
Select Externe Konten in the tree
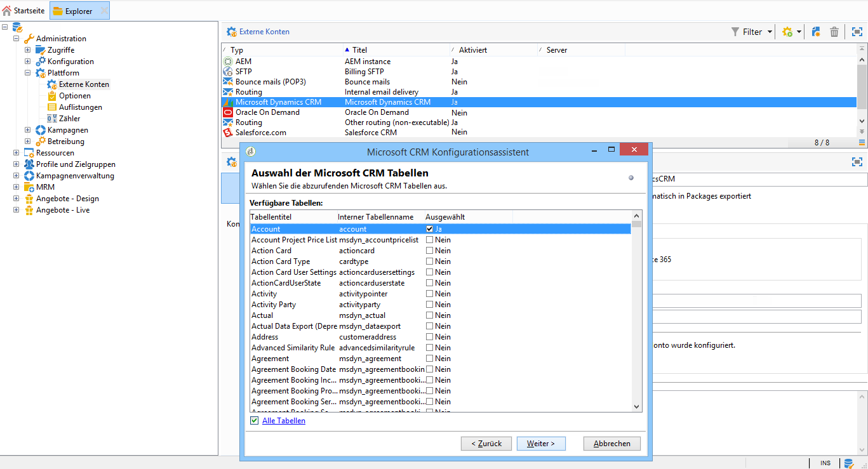tap(84, 84)
